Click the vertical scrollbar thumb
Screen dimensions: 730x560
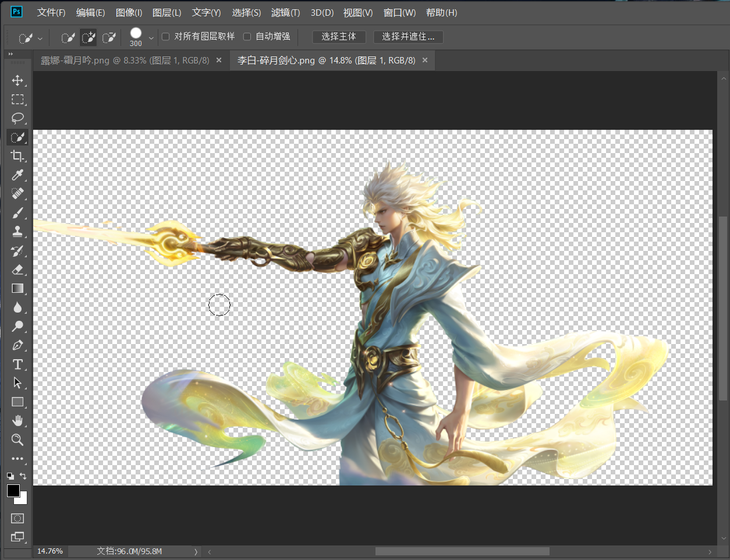(x=722, y=309)
